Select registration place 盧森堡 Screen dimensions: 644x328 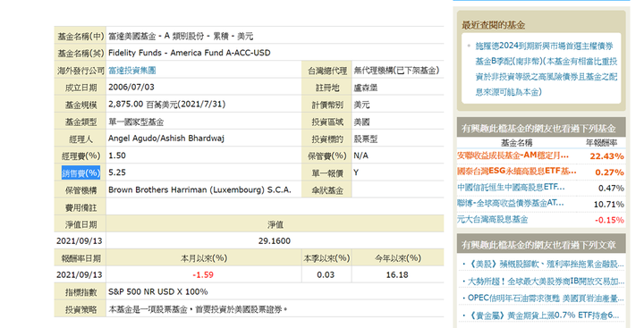point(366,88)
